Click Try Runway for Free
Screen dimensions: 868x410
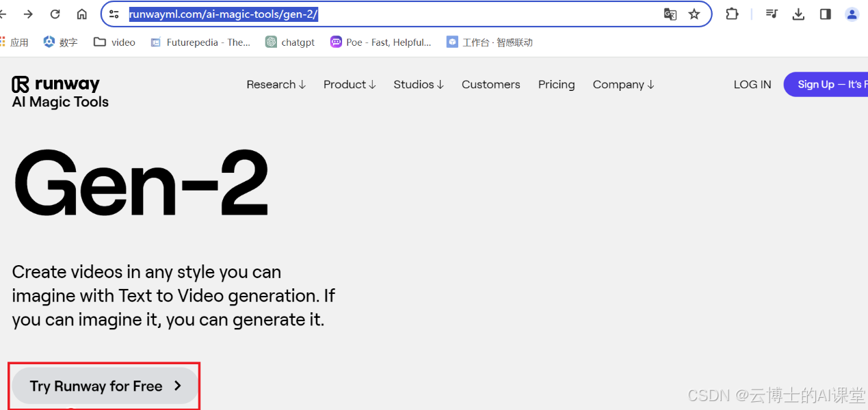click(x=105, y=386)
